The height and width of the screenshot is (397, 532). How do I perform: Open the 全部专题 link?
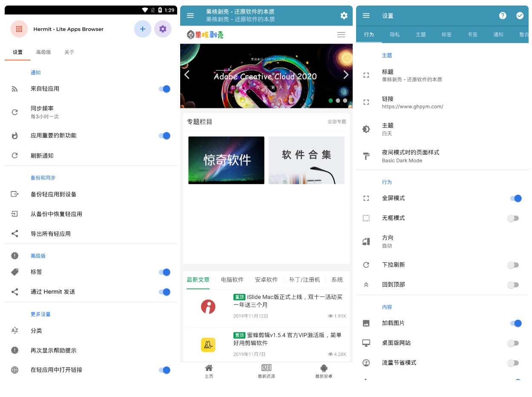(336, 122)
